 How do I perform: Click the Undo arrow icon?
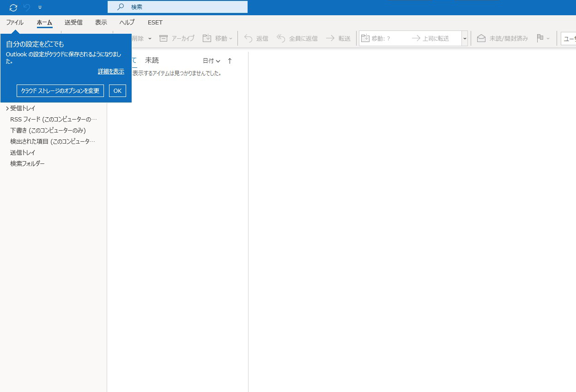click(x=27, y=7)
